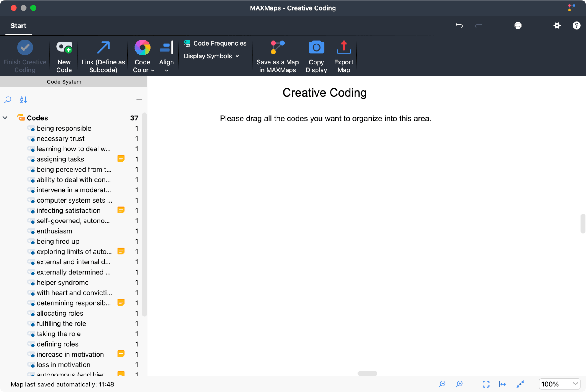
Task: Open Code Frequencies
Action: click(x=215, y=43)
